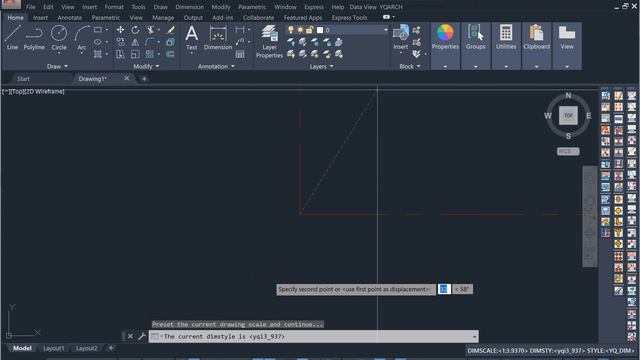This screenshot has width=640, height=360.
Task: Click the Erase pencil icon
Action: (x=171, y=30)
